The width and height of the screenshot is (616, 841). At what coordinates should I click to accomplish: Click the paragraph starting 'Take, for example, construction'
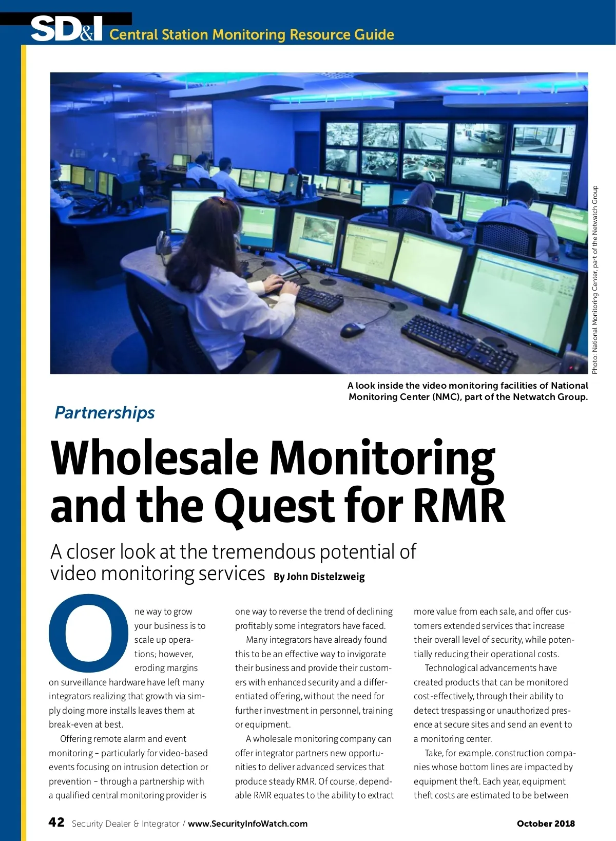coord(494,774)
